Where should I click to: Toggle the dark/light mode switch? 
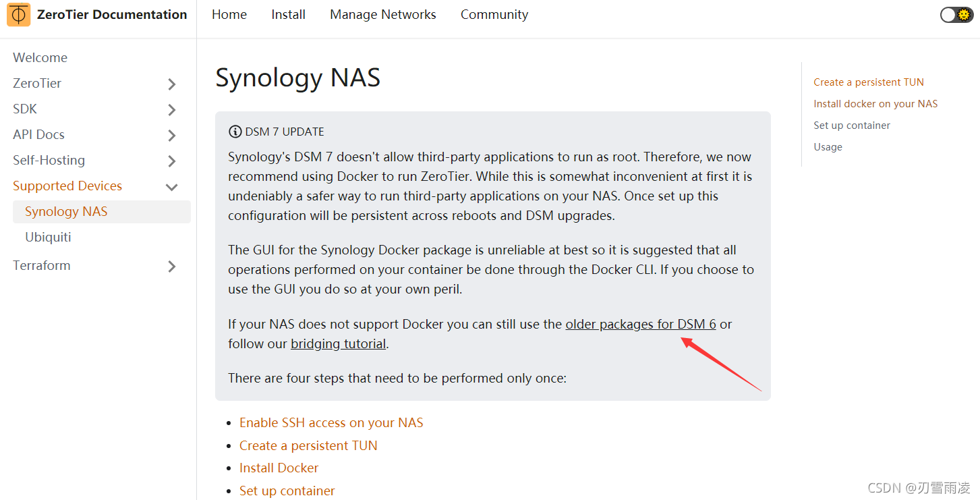[956, 15]
